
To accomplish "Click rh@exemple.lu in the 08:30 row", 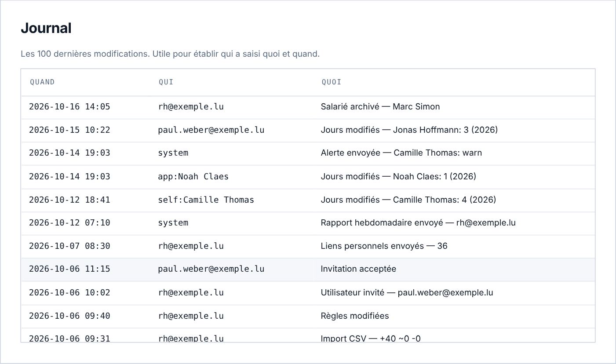I will pyautogui.click(x=191, y=246).
